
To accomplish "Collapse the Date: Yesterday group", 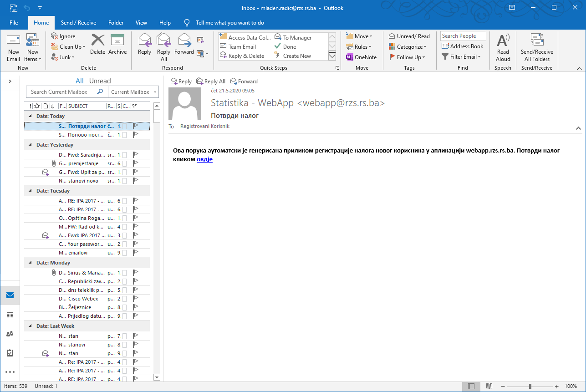I will 31,145.
